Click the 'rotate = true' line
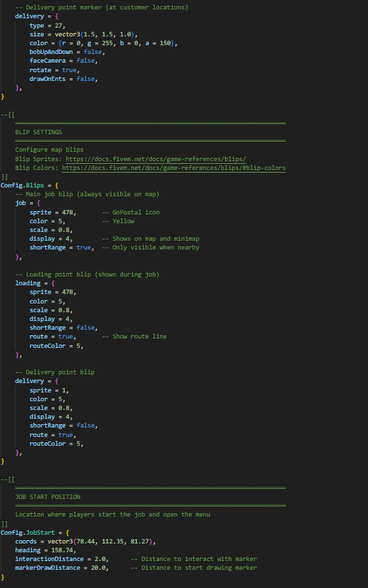The image size is (368, 588). [x=55, y=69]
